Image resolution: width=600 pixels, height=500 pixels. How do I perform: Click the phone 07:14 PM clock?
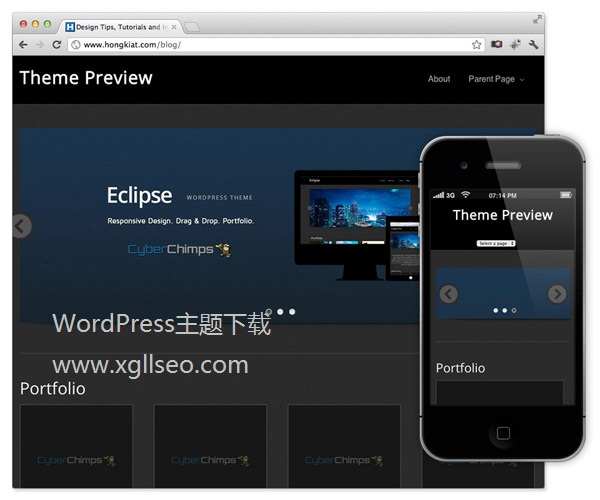point(502,195)
